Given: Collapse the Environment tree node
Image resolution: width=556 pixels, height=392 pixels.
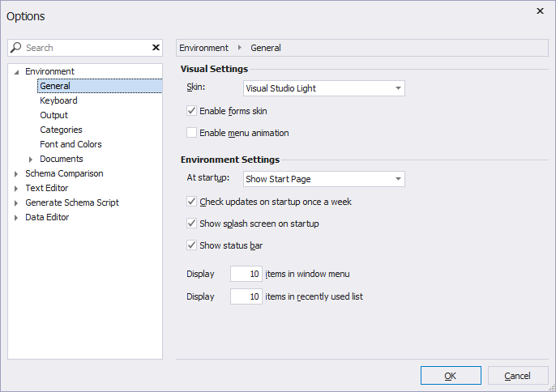Looking at the screenshot, I should point(16,72).
